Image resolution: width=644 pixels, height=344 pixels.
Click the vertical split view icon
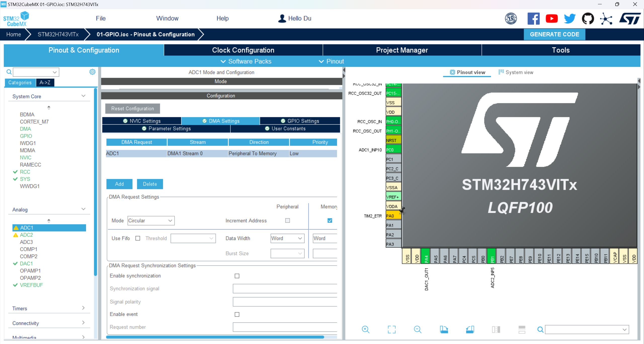[496, 329]
